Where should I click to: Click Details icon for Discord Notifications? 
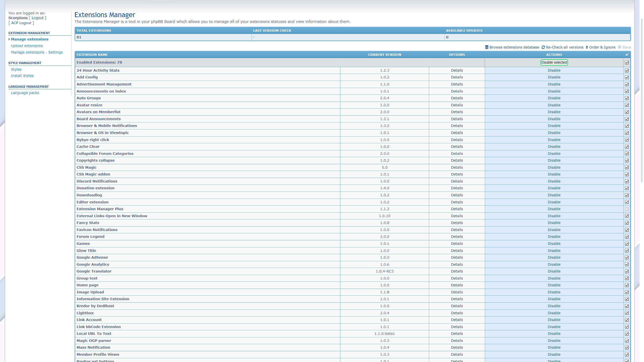pyautogui.click(x=457, y=181)
